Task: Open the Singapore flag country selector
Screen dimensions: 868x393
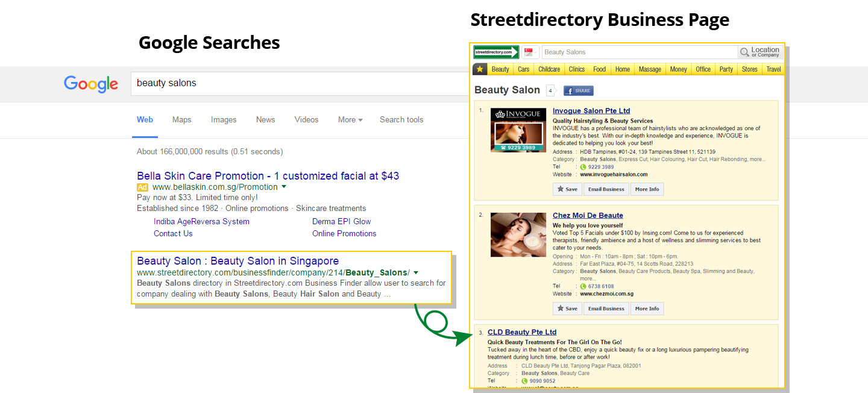Action: [530, 52]
